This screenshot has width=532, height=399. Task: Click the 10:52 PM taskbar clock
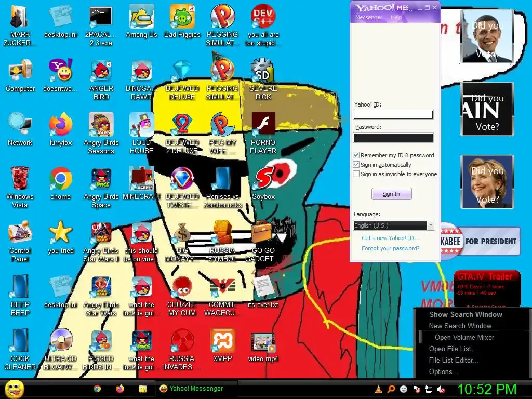click(487, 389)
